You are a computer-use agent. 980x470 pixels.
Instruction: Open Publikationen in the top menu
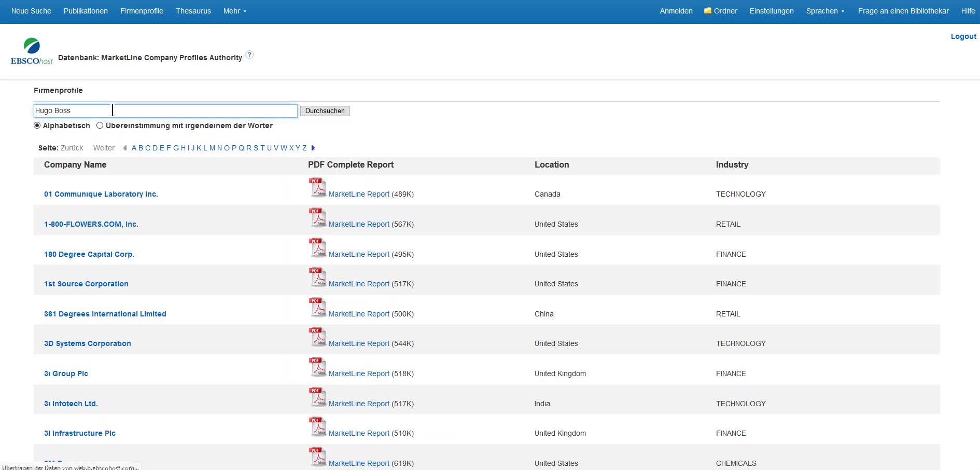click(86, 11)
